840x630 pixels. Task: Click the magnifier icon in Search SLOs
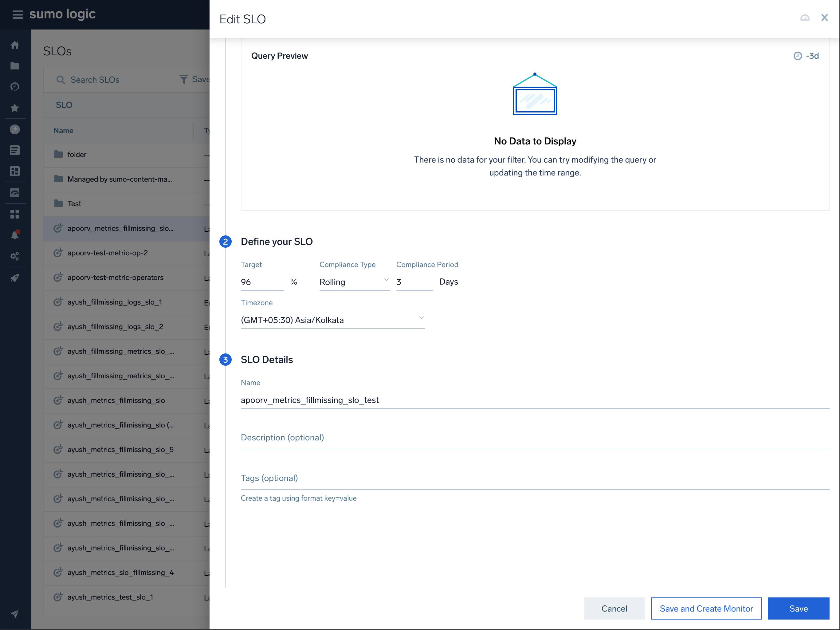[x=61, y=80]
